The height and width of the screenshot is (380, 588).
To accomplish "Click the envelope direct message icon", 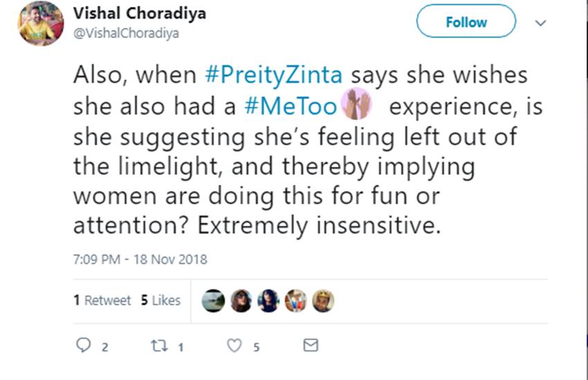I will coord(311,345).
